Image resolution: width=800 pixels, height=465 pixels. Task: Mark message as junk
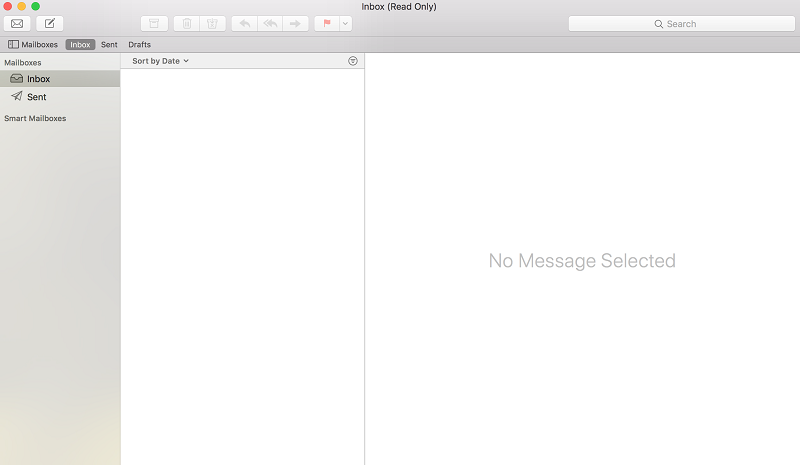tap(213, 23)
